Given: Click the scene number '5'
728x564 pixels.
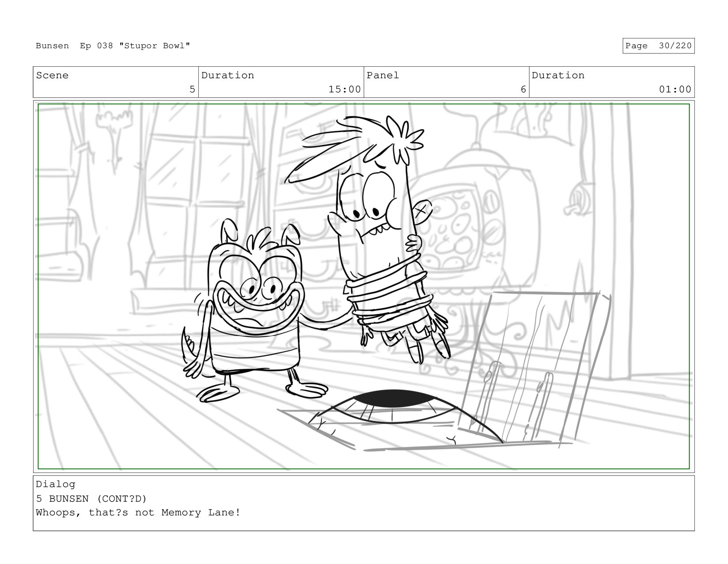Looking at the screenshot, I should pyautogui.click(x=192, y=89).
